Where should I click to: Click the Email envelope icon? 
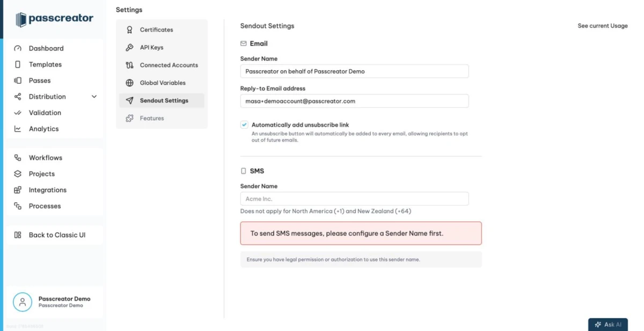(x=244, y=43)
